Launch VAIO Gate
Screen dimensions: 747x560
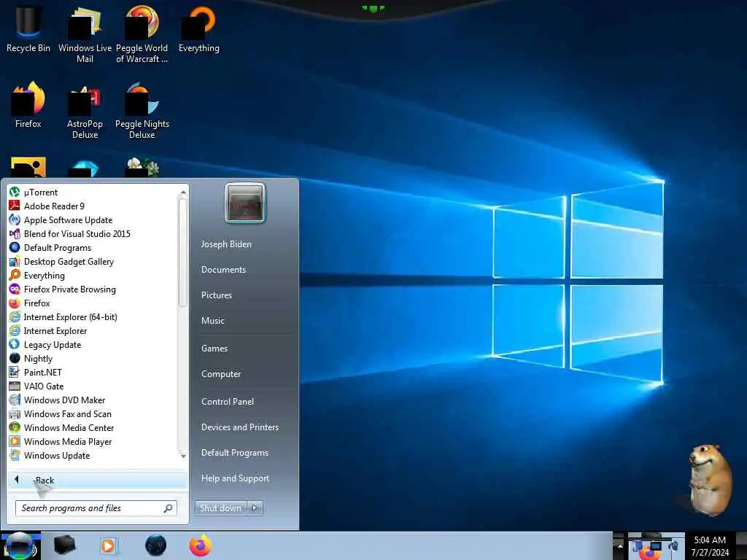(x=44, y=386)
